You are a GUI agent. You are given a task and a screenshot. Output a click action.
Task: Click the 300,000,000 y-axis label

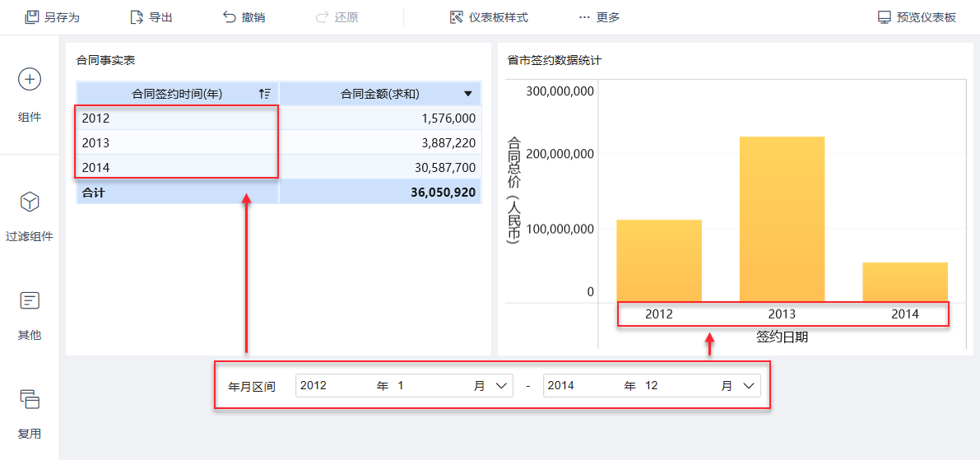[x=560, y=91]
